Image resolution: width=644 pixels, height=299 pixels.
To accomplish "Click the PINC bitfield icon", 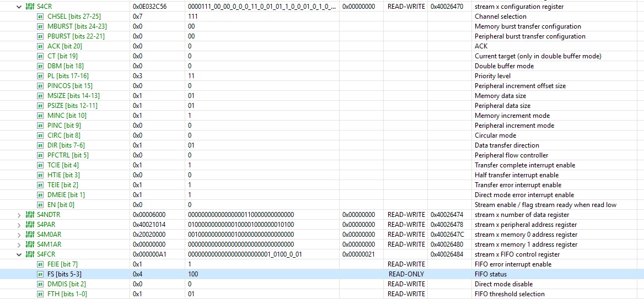I will [40, 126].
